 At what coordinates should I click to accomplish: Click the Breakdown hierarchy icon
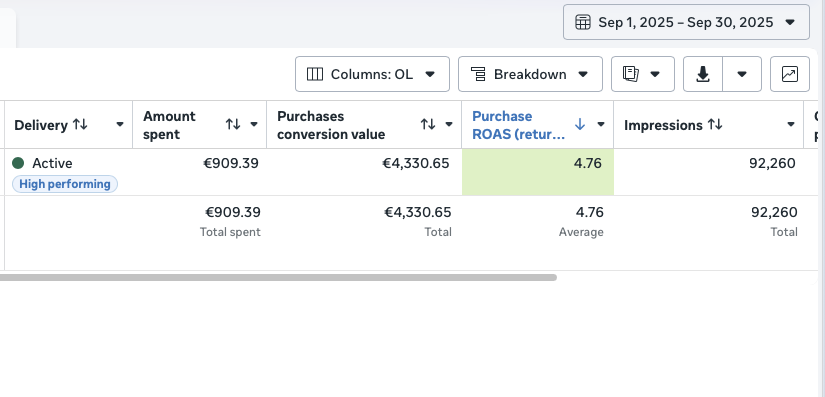coord(478,74)
